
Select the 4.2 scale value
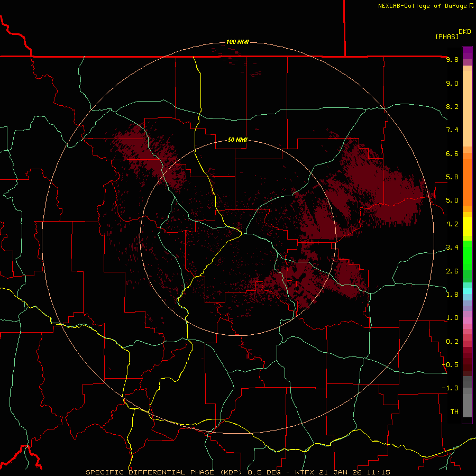(x=452, y=224)
